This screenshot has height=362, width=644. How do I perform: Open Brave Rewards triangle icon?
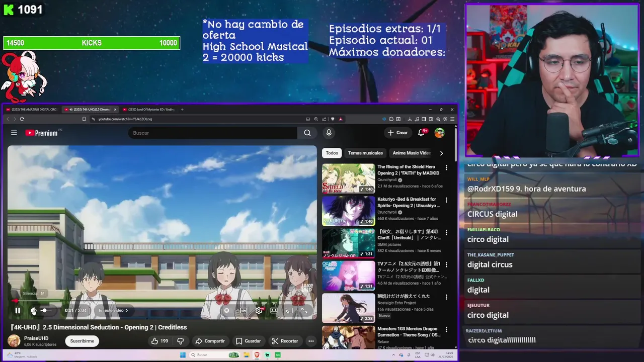[341, 119]
